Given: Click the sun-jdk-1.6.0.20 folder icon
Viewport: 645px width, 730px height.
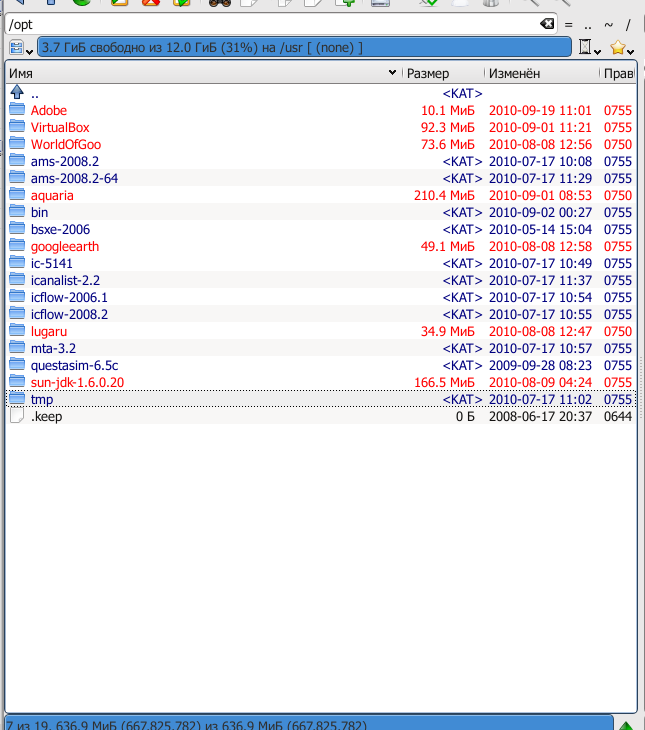Looking at the screenshot, I should (x=17, y=382).
